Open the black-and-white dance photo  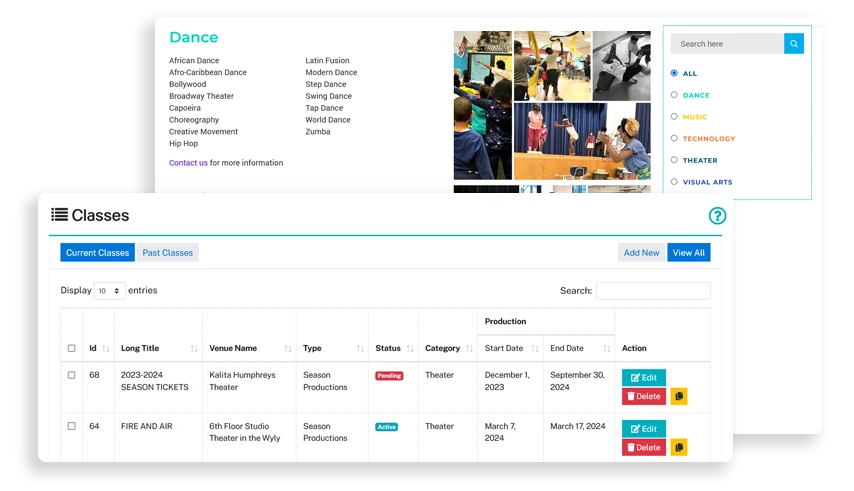621,66
